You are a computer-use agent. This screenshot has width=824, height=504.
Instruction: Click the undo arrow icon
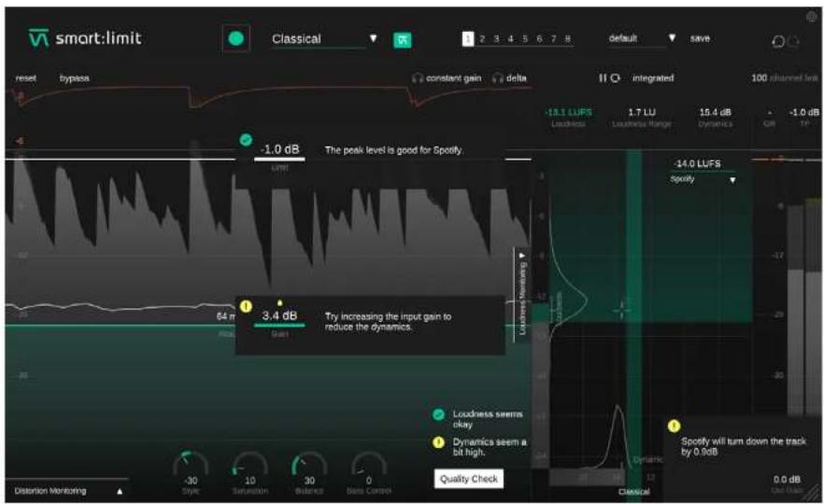[x=778, y=41]
